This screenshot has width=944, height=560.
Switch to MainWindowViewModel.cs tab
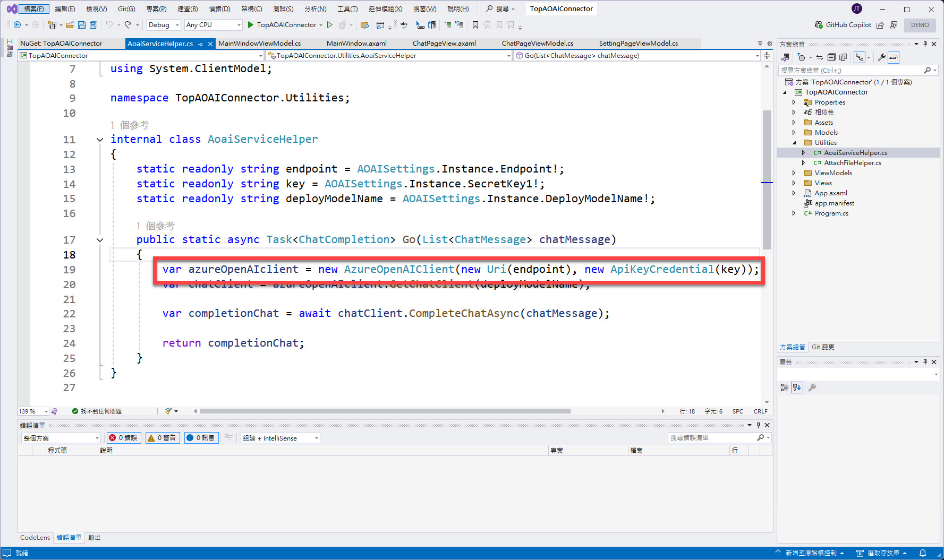coord(259,44)
